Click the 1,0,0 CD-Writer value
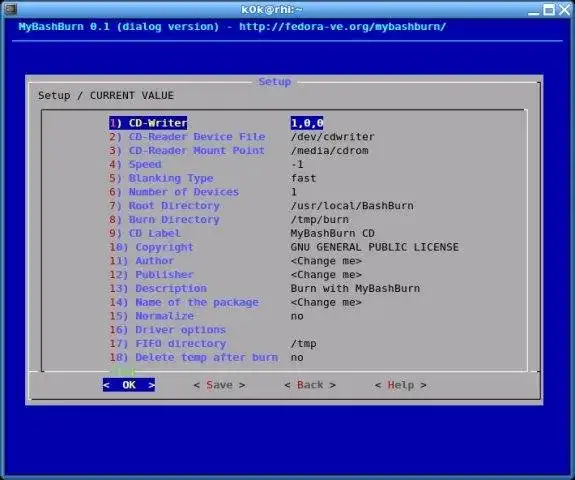This screenshot has height=480, width=575. [x=307, y=123]
